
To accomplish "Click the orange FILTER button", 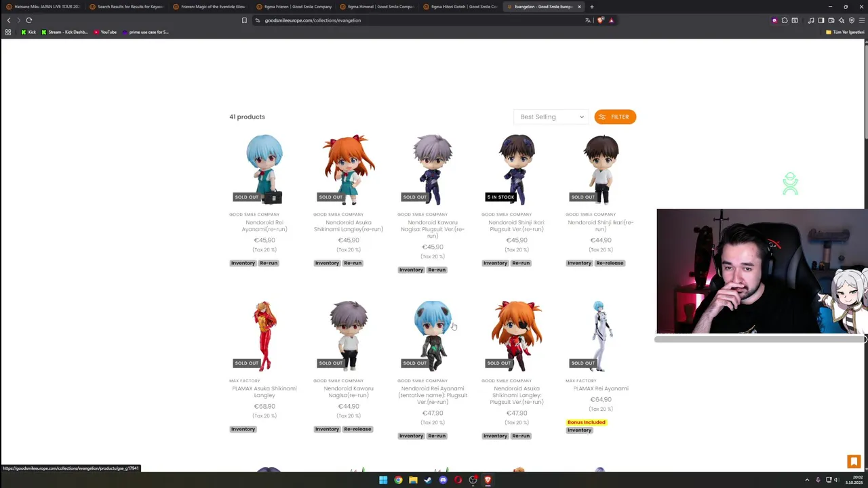I will (x=615, y=117).
